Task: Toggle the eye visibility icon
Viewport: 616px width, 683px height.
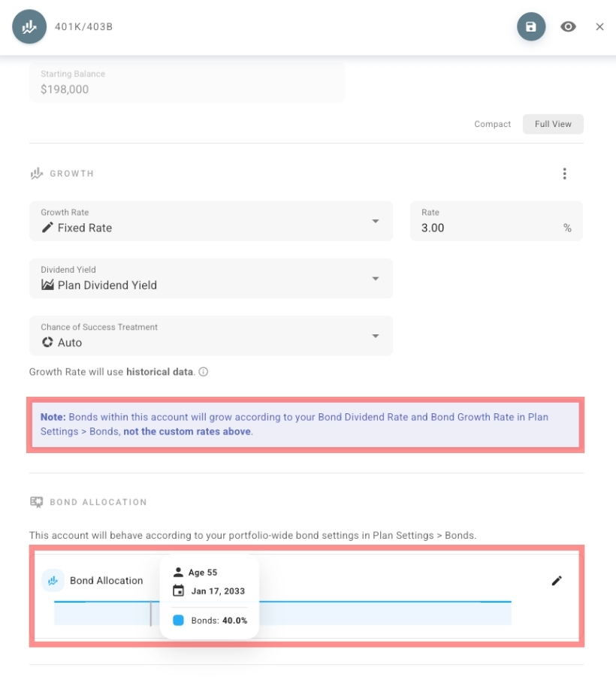Action: (569, 27)
